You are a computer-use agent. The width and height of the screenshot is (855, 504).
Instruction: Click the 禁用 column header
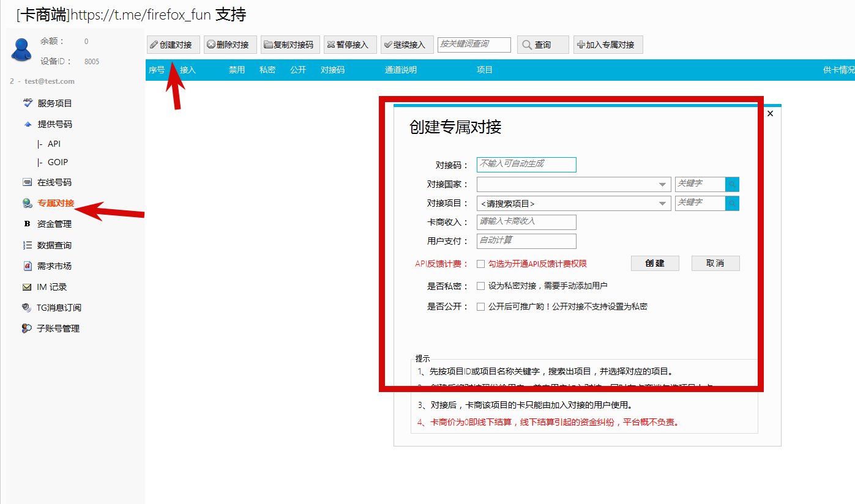tap(237, 70)
